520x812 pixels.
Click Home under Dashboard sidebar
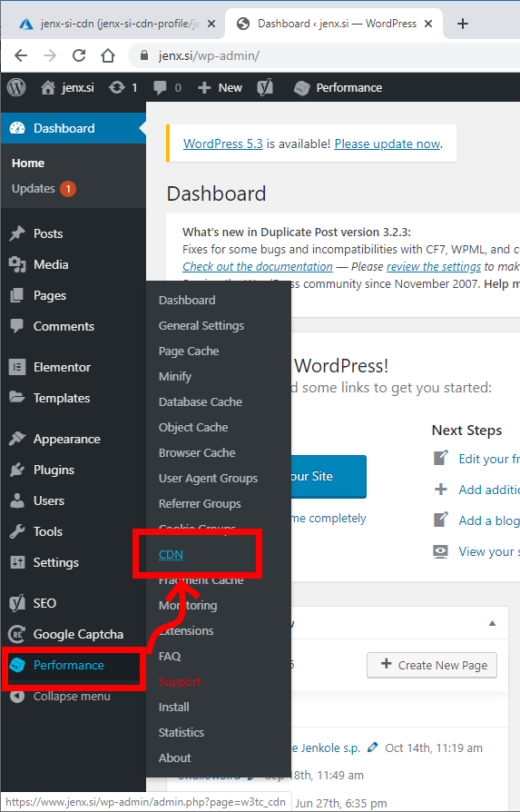(28, 163)
